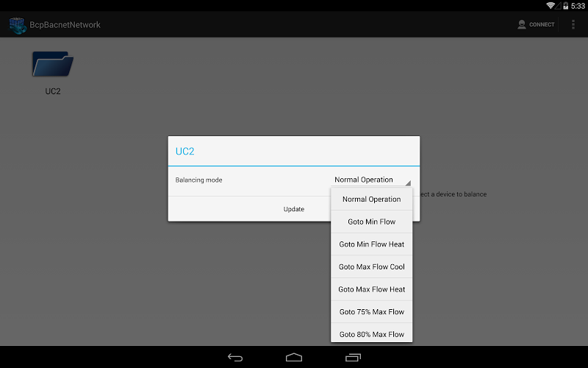Tap the Android back navigation icon
The width and height of the screenshot is (588, 368).
[x=235, y=358]
